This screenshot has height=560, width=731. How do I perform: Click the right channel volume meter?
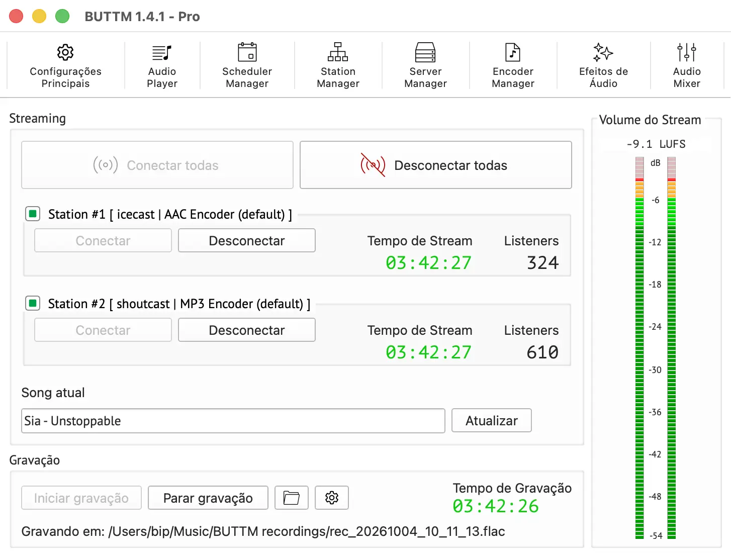click(x=672, y=348)
